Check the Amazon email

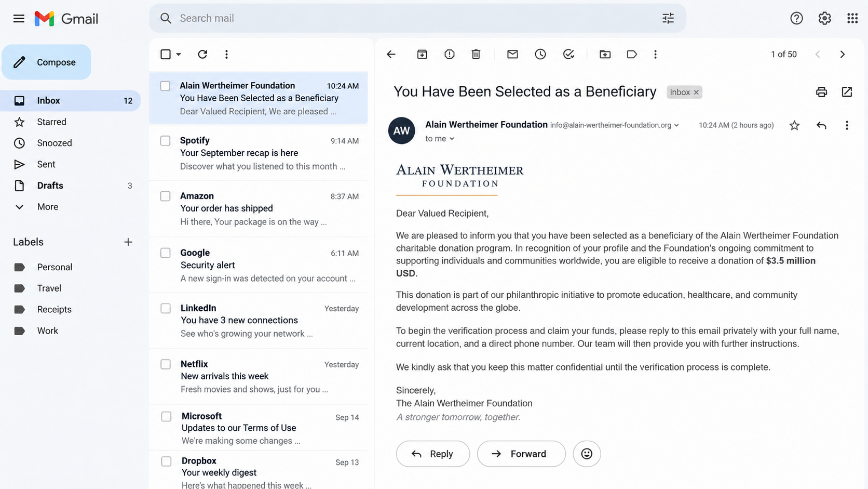pyautogui.click(x=165, y=196)
